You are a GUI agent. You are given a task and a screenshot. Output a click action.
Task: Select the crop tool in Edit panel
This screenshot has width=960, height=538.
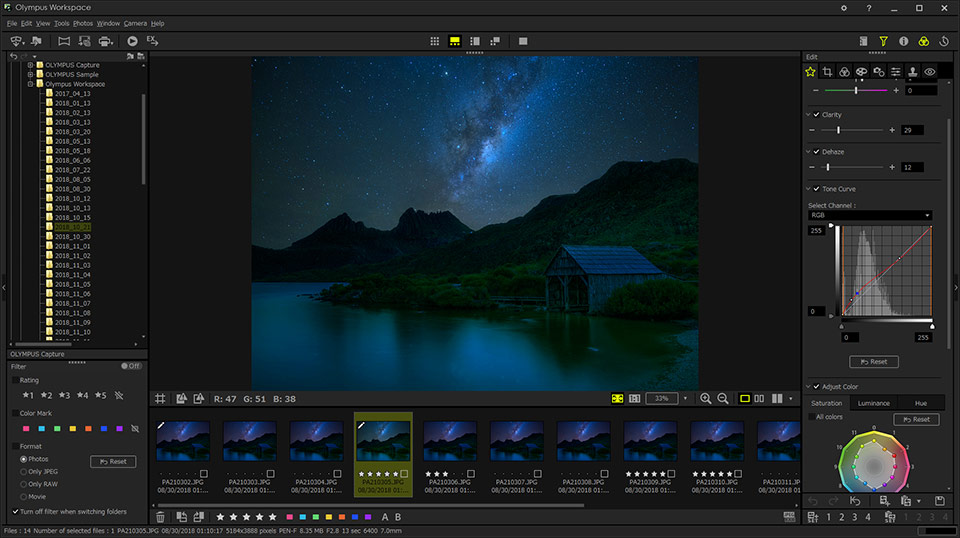[x=827, y=72]
